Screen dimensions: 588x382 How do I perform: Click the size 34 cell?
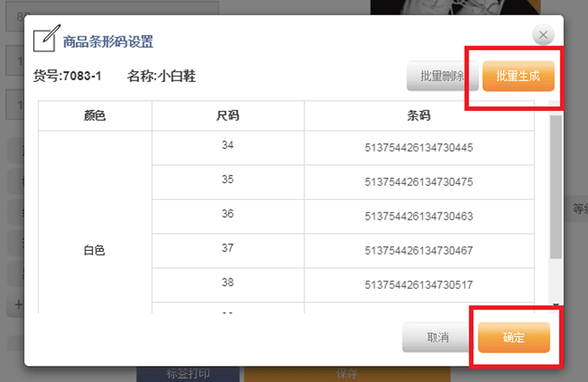[228, 146]
